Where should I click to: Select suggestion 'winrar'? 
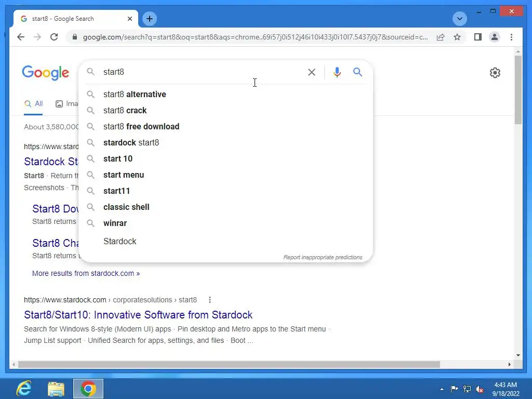(x=225, y=223)
